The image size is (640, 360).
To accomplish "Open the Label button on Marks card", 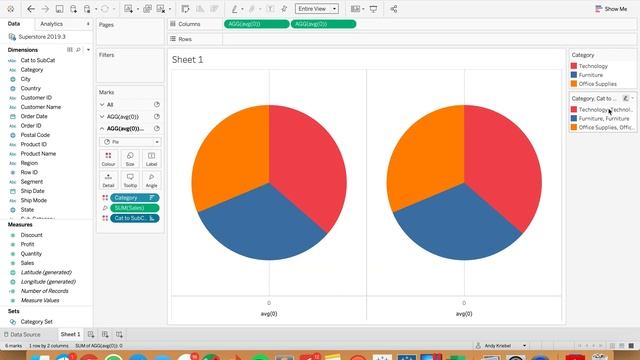I will [x=151, y=159].
